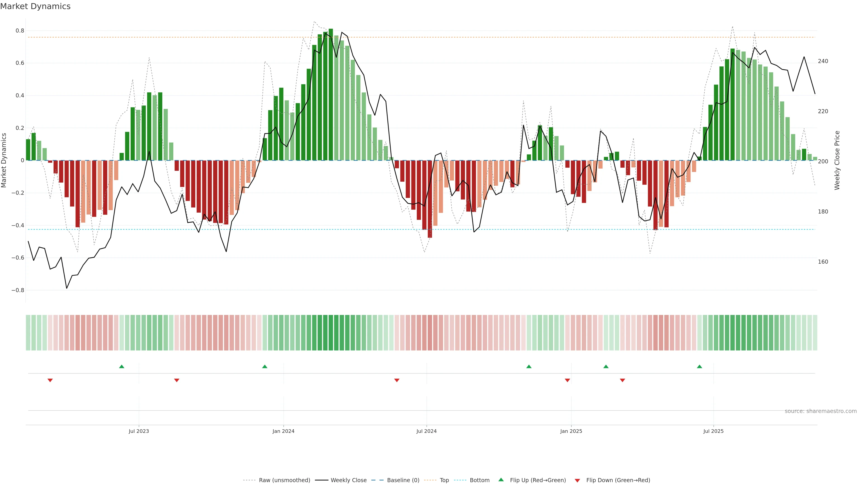868x488 pixels.
Task: Click the Jan 2024 x-axis label
Action: click(x=283, y=431)
